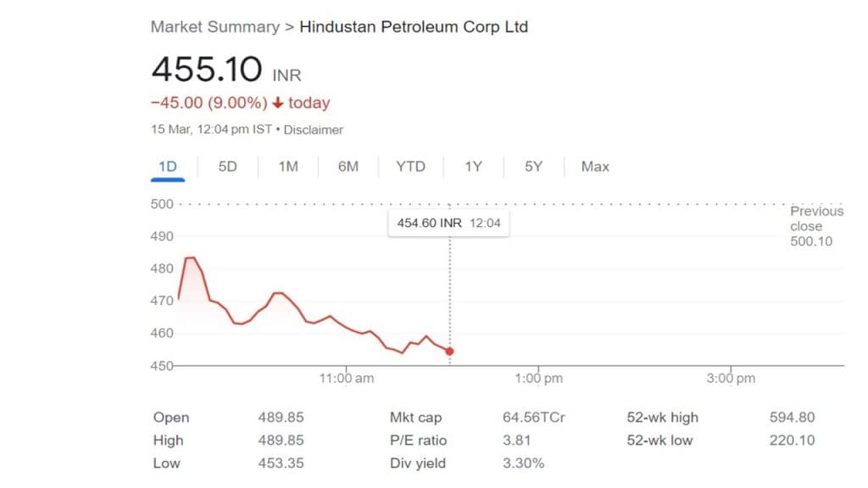Click the red current-price dot on chart

coord(449,351)
